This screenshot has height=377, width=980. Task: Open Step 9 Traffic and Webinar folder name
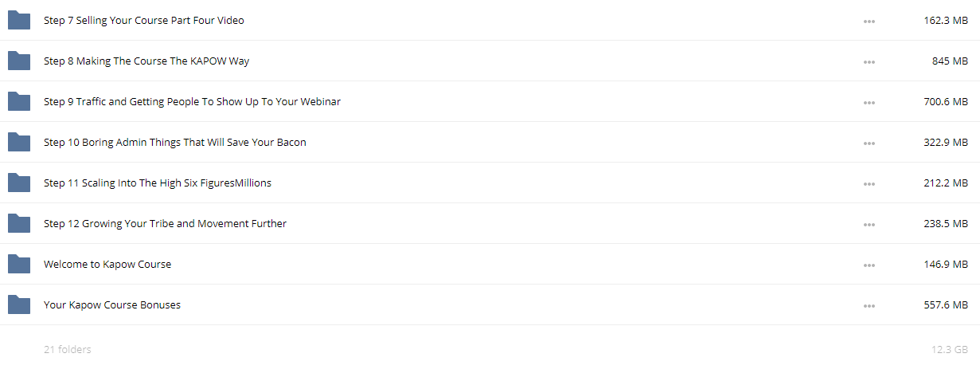pyautogui.click(x=192, y=101)
